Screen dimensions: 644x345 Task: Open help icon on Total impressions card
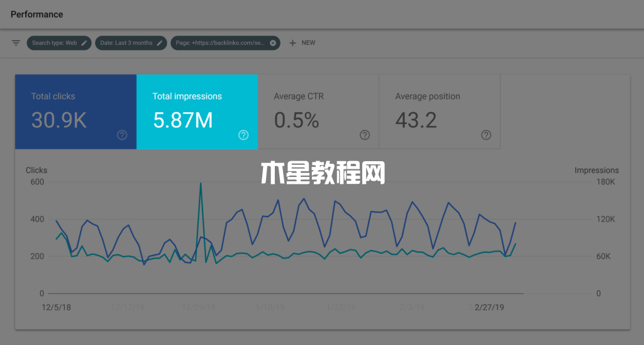tap(243, 135)
